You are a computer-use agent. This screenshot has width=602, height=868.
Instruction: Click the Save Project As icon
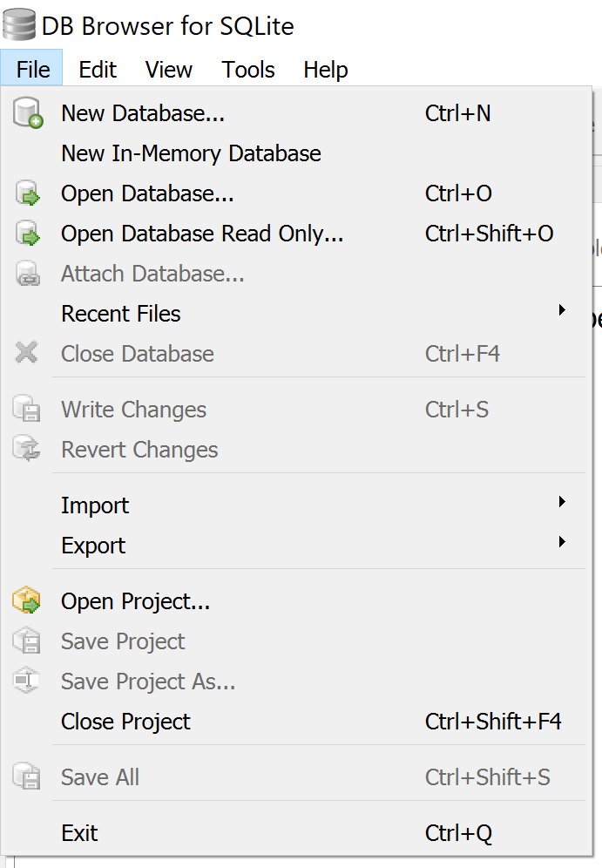tap(26, 682)
